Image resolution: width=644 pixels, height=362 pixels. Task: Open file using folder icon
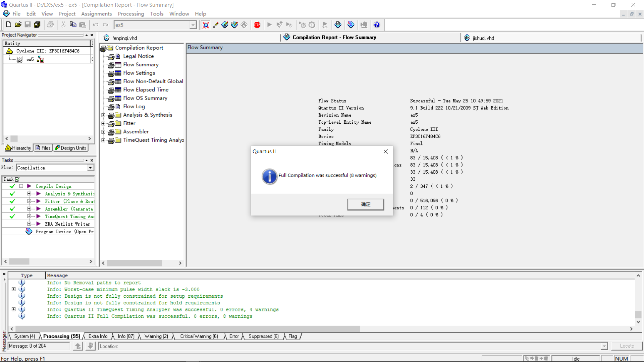coord(18,25)
